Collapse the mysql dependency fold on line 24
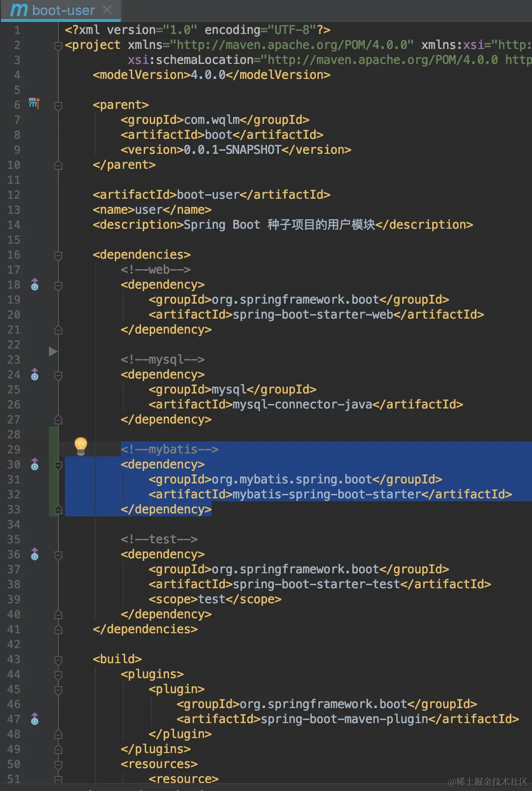Image resolution: width=532 pixels, height=791 pixels. (58, 376)
